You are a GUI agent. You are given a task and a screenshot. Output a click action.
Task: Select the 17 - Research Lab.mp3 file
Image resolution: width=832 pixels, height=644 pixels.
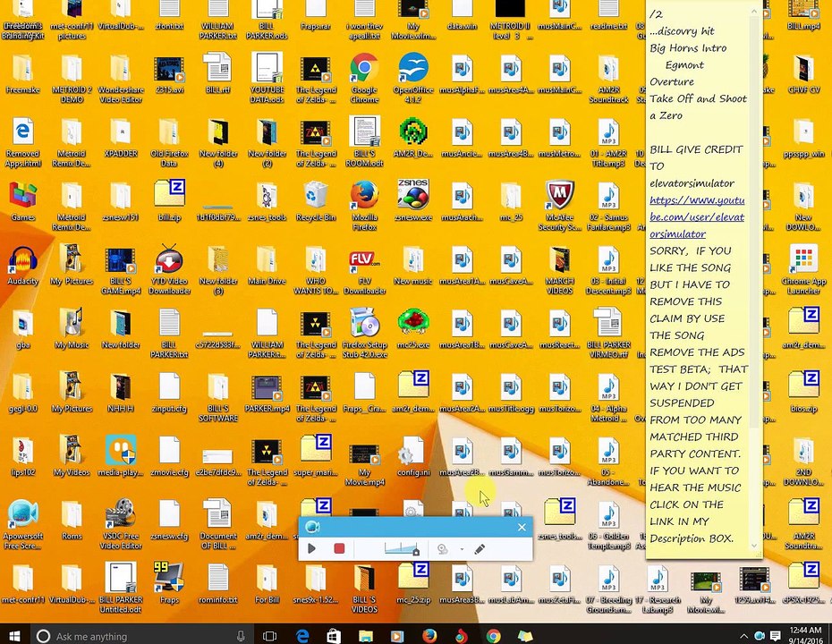(658, 589)
